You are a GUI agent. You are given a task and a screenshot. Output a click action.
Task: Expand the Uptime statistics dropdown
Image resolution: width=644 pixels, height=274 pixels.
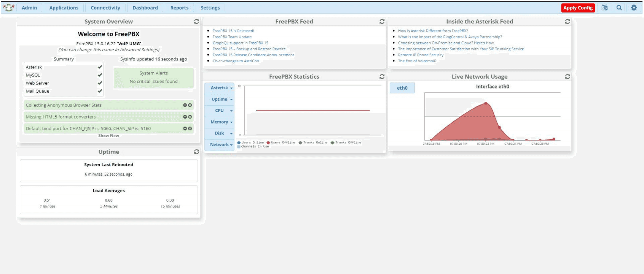pos(219,99)
